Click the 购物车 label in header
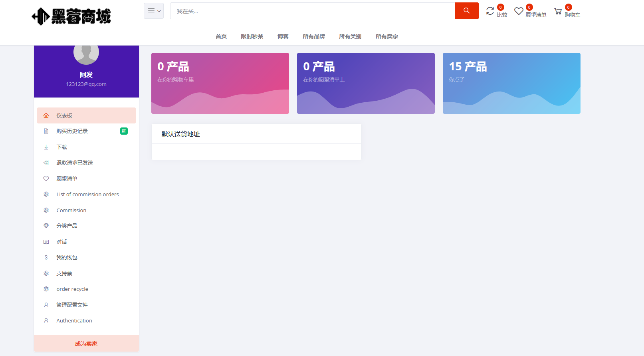 (572, 15)
